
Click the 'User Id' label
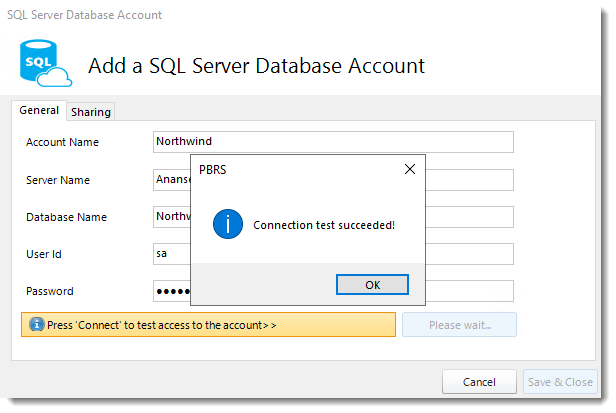pos(44,254)
